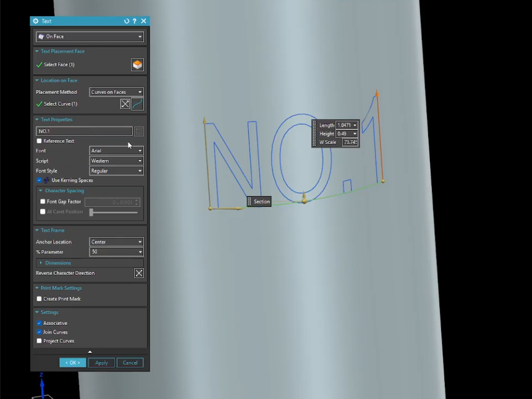Open the on-screen Length value dropdown
This screenshot has width=532, height=399.
point(355,125)
